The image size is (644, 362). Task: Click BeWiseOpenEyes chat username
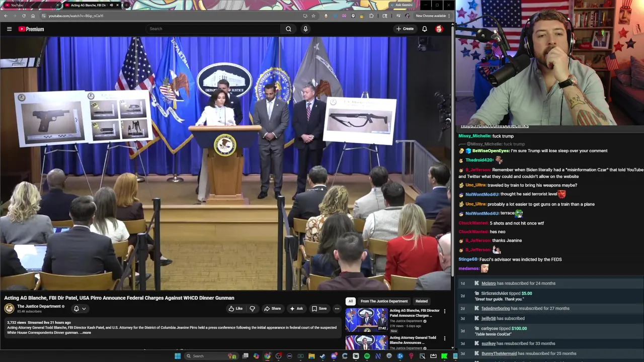(x=491, y=151)
